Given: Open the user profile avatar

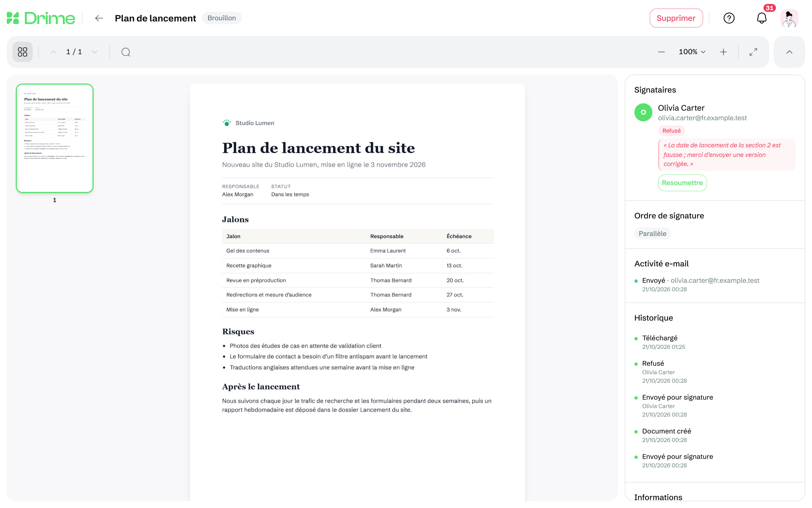Looking at the screenshot, I should (x=789, y=18).
